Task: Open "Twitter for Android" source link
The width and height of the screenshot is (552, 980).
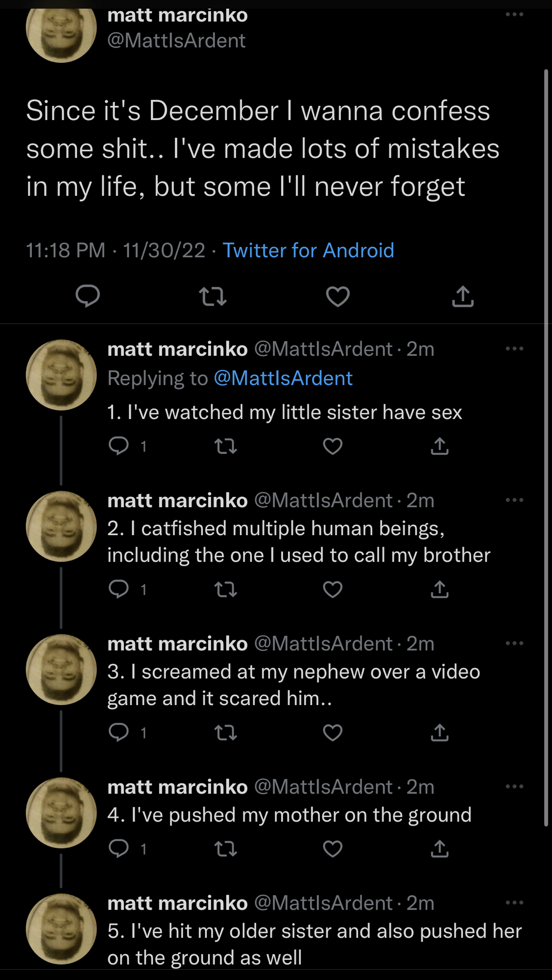Action: 308,250
